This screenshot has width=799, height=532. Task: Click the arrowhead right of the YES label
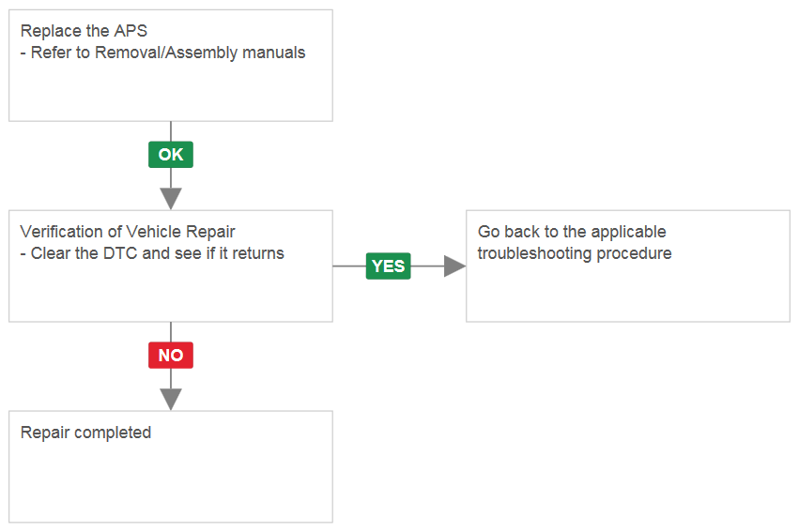click(454, 266)
